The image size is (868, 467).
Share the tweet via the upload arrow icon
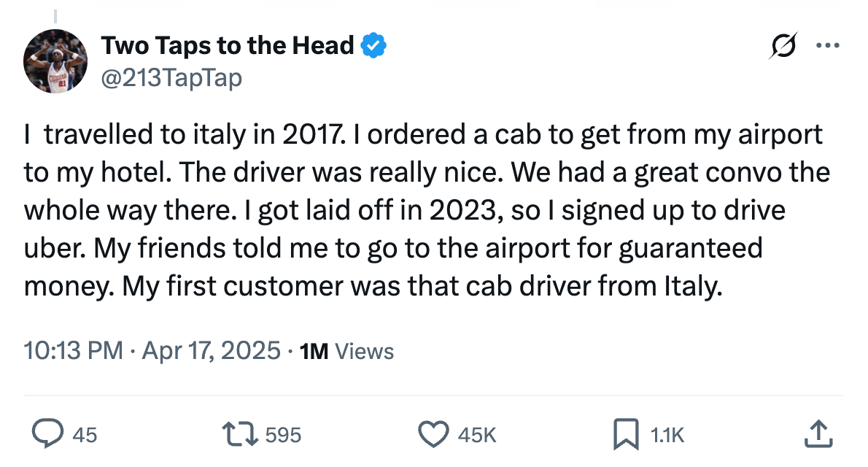coord(818,434)
